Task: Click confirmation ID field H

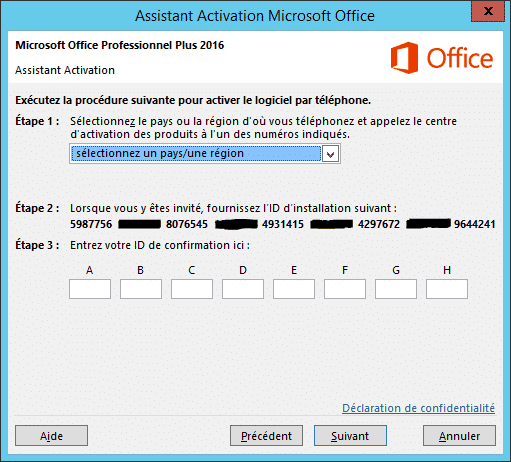Action: 447,289
